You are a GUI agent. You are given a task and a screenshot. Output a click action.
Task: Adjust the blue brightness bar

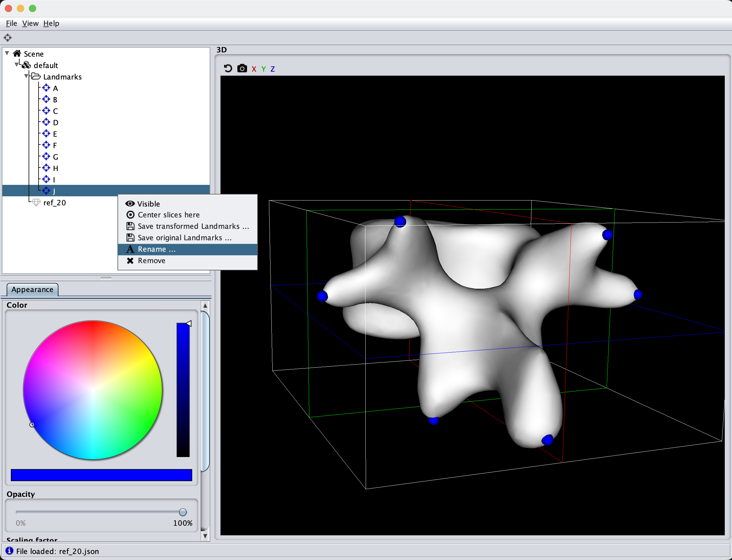tap(183, 390)
